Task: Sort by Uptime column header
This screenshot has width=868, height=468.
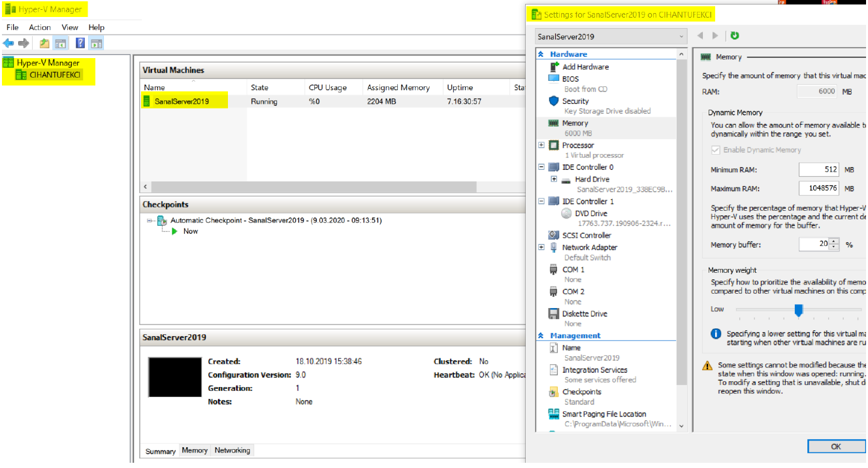Action: [477, 87]
